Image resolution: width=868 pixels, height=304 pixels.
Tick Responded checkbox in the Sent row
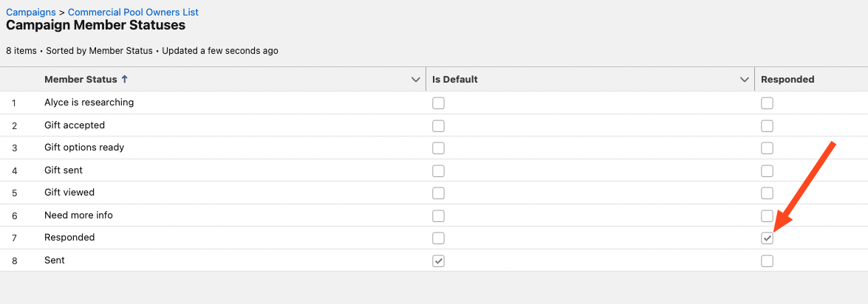pyautogui.click(x=767, y=261)
